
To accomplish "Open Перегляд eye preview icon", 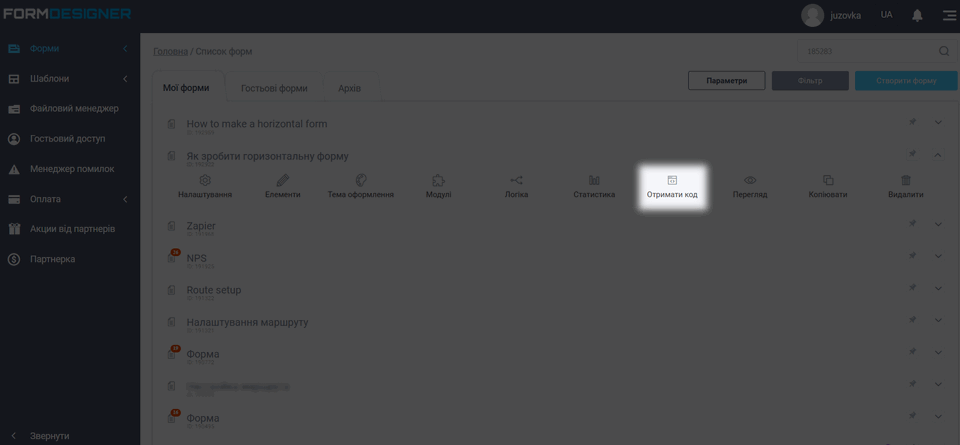I will [x=750, y=181].
